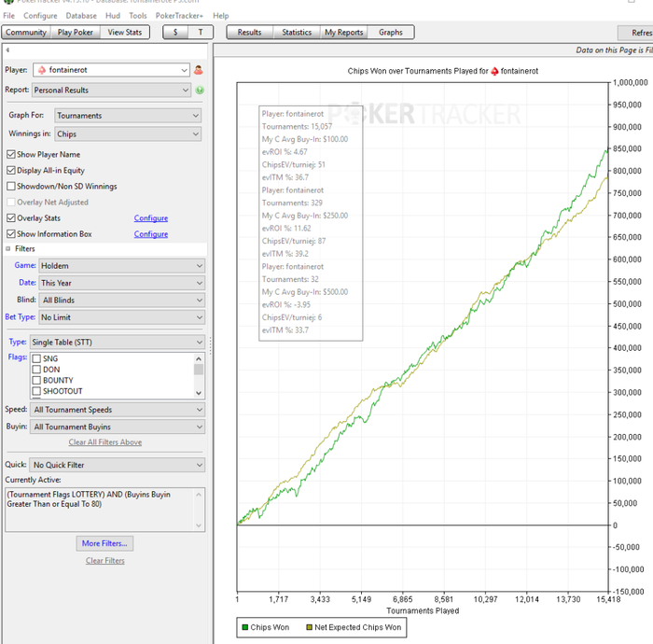This screenshot has height=644, width=653.
Task: Click the Currently Active filters text box
Action: (x=104, y=510)
